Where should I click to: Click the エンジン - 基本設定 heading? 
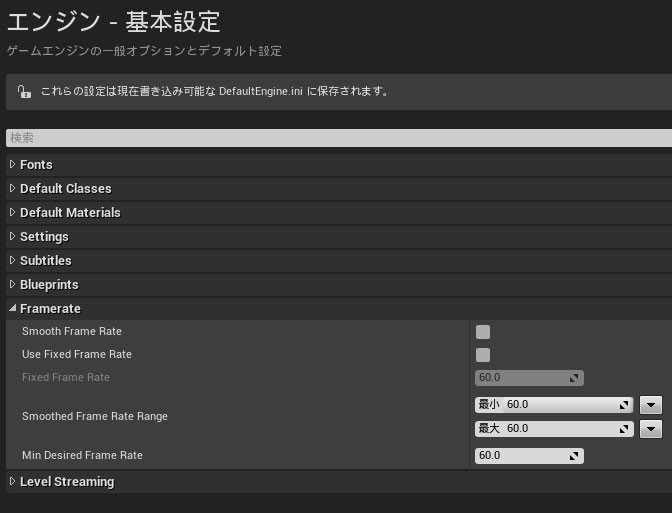[114, 21]
